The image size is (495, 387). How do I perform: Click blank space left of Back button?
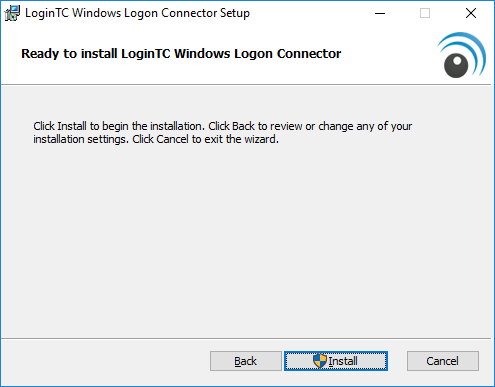point(105,361)
